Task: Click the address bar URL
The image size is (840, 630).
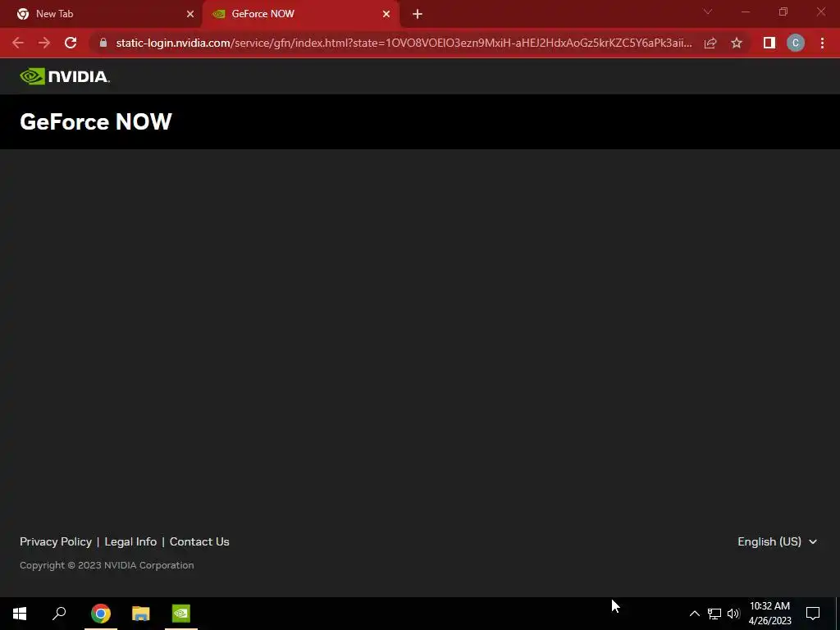Action: pos(404,43)
